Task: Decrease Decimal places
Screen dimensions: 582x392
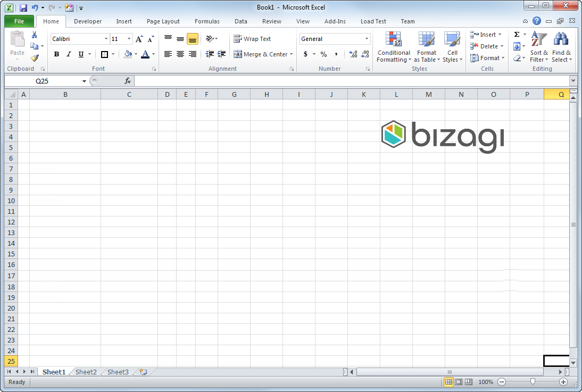Action: tap(365, 54)
